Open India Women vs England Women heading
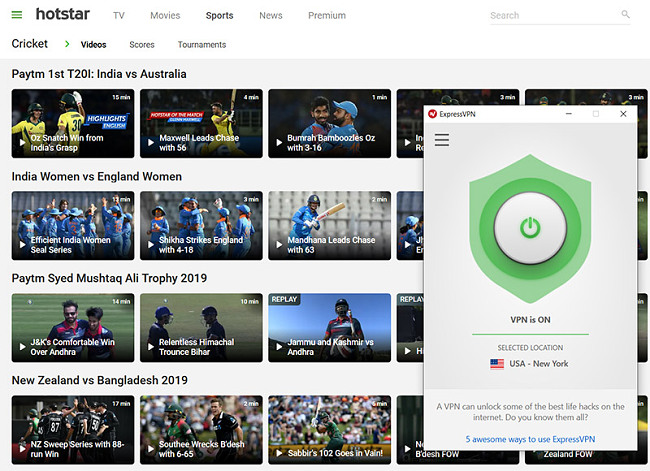 [97, 176]
